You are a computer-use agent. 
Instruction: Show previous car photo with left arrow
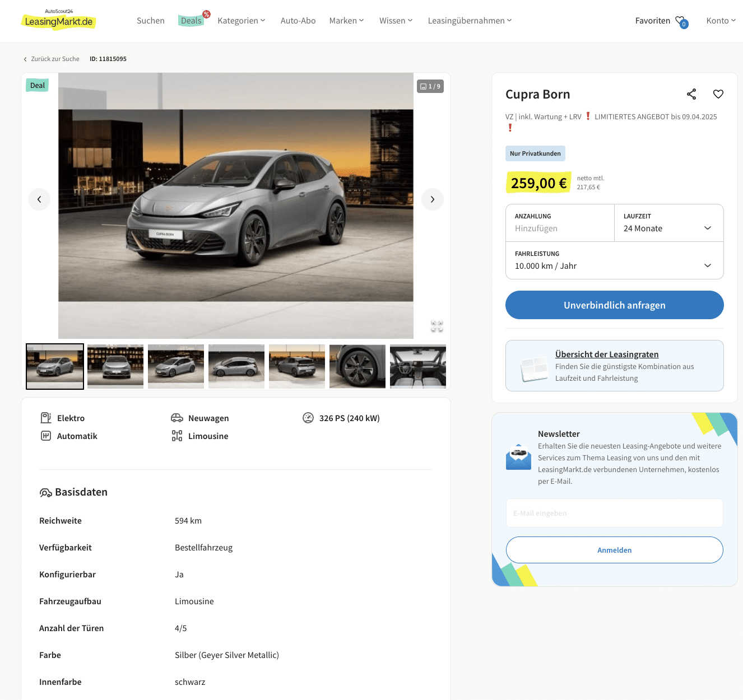(x=39, y=199)
